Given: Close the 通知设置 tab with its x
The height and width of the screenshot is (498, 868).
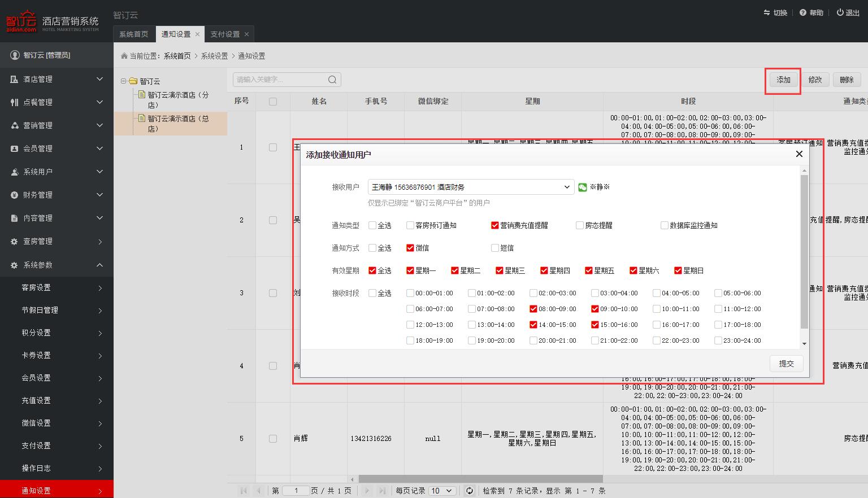Looking at the screenshot, I should [x=197, y=34].
